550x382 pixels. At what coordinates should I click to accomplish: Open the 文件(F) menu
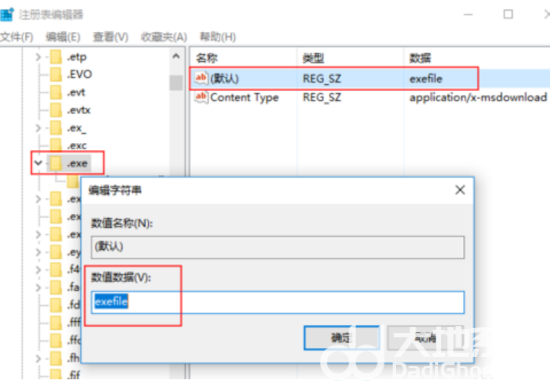click(x=16, y=37)
